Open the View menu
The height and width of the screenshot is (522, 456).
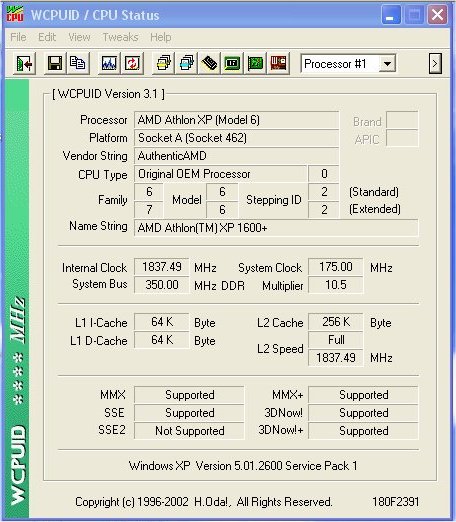[x=79, y=37]
